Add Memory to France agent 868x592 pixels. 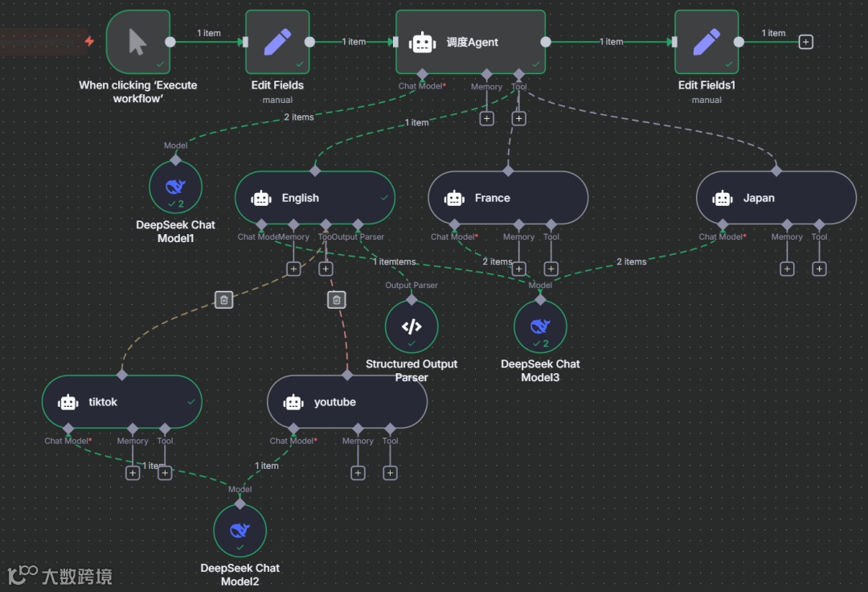(518, 269)
